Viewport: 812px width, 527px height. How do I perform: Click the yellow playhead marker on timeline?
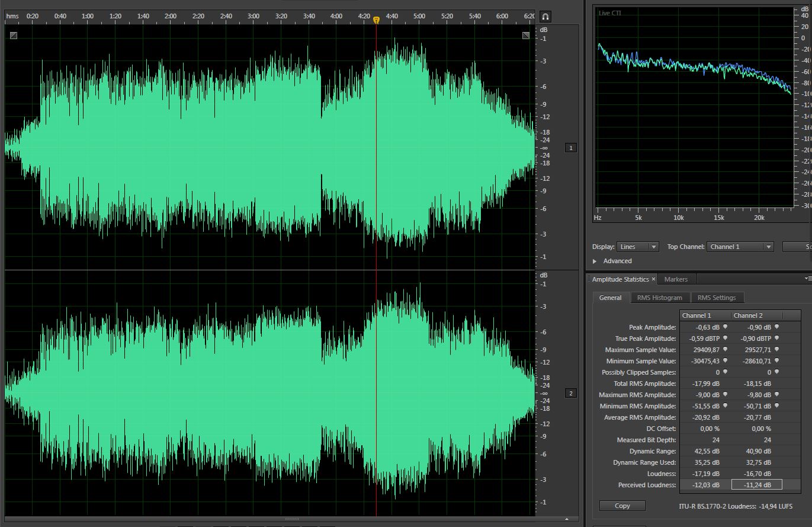point(376,20)
